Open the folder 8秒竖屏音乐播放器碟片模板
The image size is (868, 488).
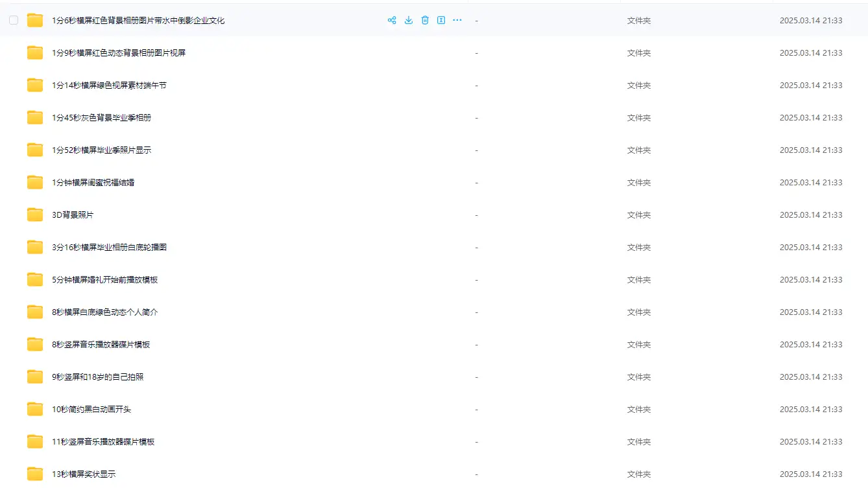101,345
